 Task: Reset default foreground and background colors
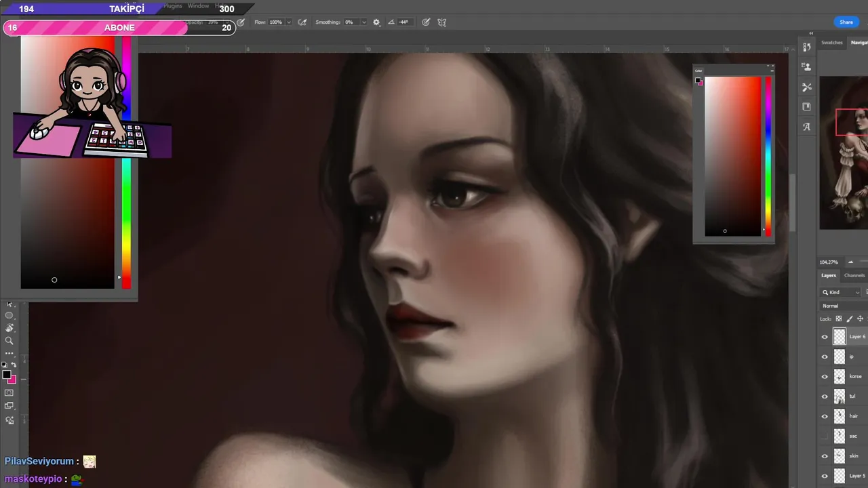(x=5, y=365)
